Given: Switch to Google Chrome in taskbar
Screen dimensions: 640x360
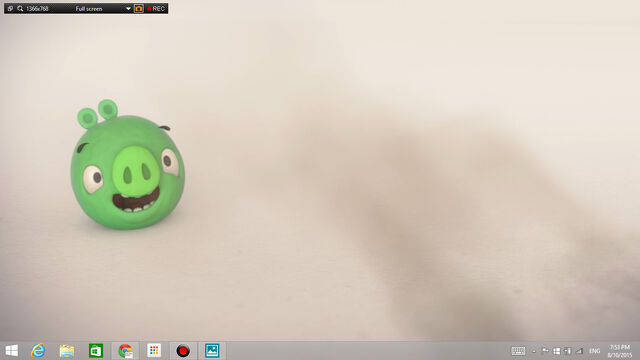Looking at the screenshot, I should pyautogui.click(x=125, y=351).
